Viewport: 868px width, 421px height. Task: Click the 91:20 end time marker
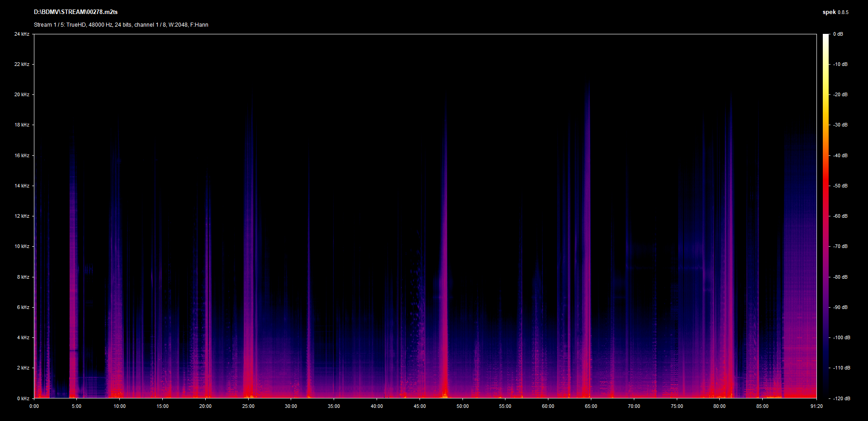816,406
